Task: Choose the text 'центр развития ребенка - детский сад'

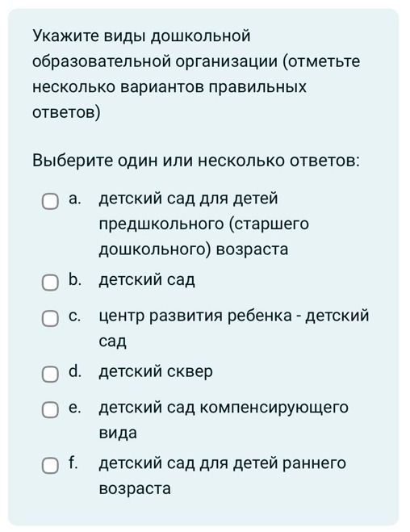Action: click(234, 328)
